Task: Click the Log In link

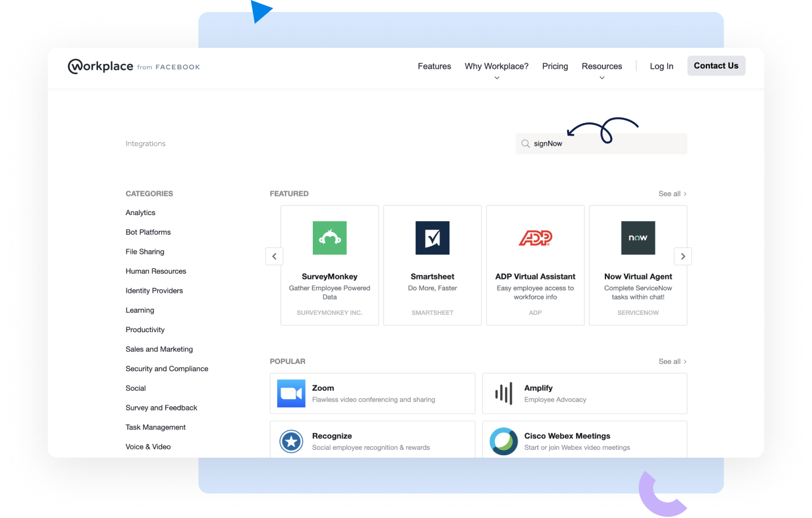Action: point(661,66)
